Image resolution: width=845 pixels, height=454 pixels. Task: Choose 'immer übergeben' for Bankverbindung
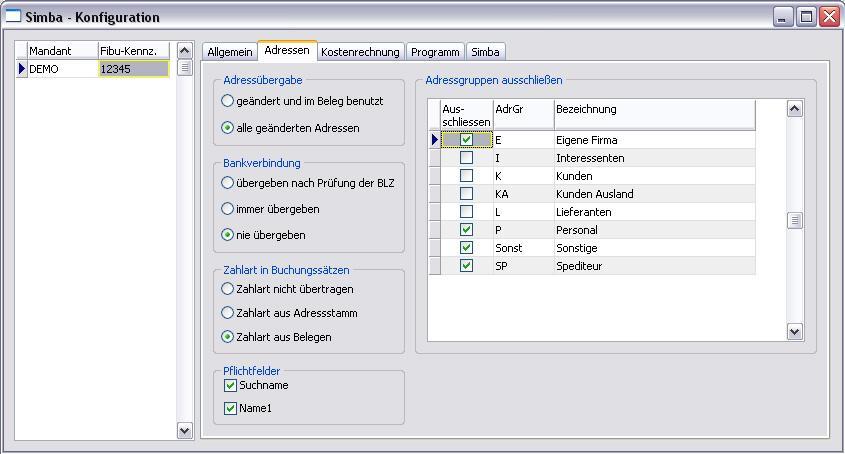pos(228,209)
